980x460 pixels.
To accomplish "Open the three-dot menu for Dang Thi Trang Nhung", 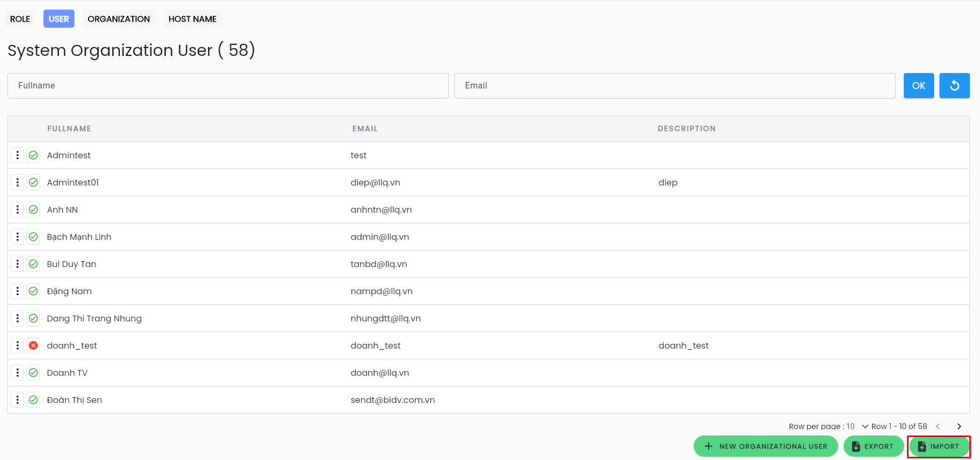I will pos(18,318).
